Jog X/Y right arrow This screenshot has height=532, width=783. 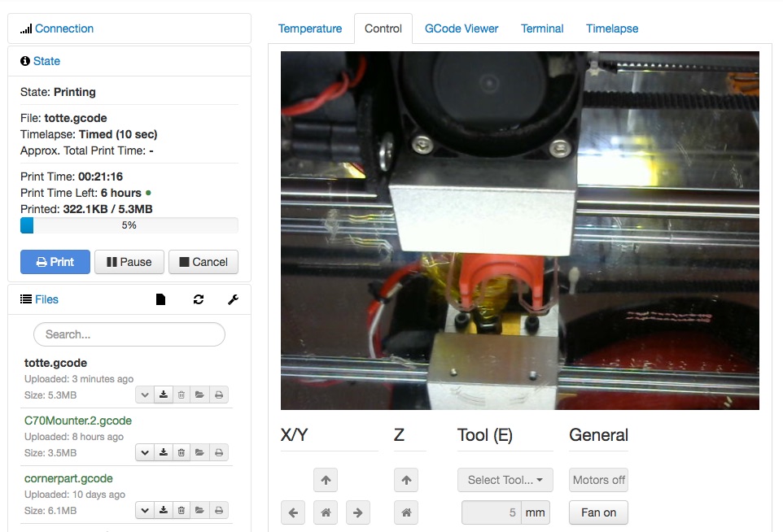(x=358, y=512)
